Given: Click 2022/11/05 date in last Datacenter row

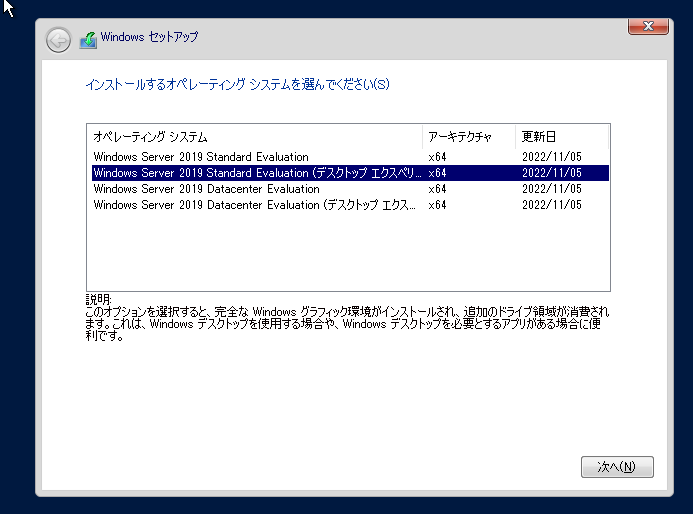Looking at the screenshot, I should click(x=552, y=205).
